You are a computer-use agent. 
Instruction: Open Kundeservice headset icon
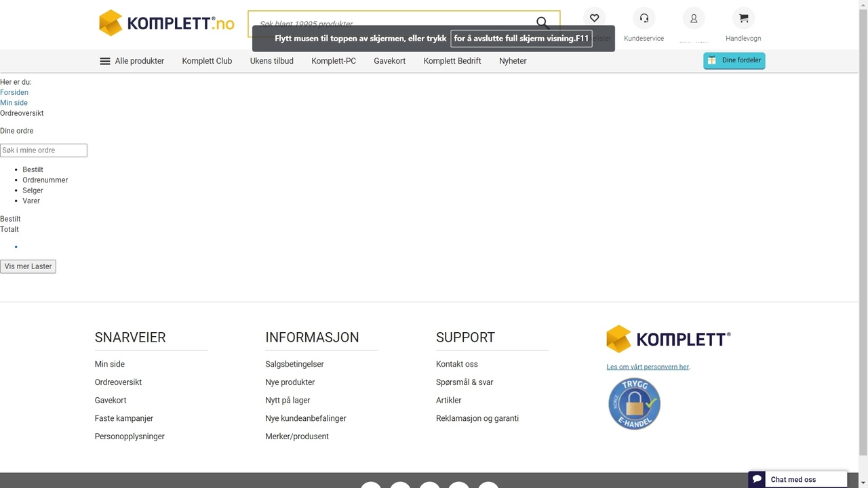(x=644, y=18)
